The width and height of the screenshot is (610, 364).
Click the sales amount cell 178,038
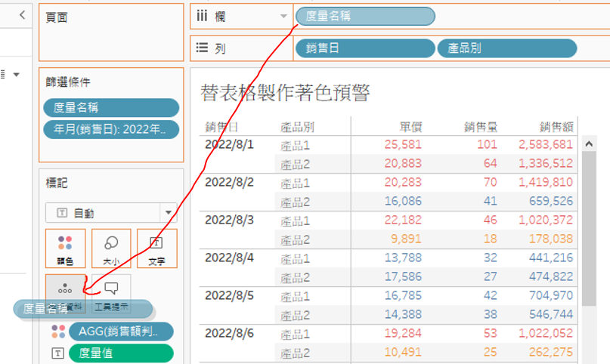(551, 239)
